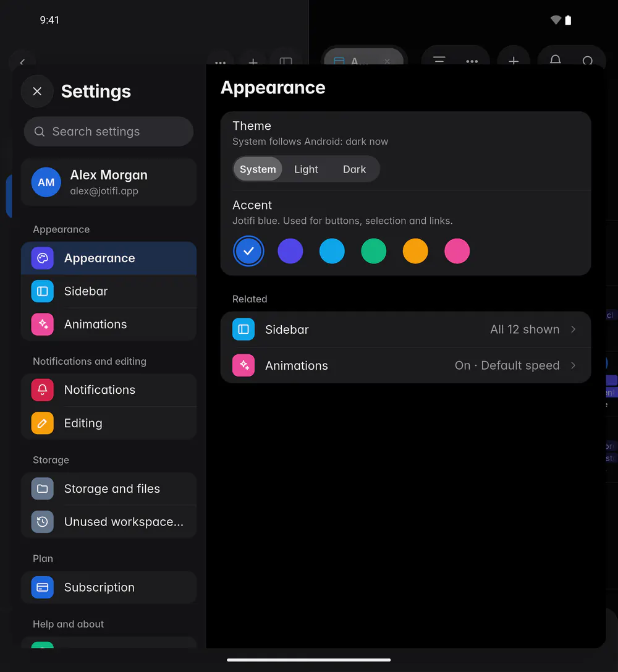Open the related Sidebar row
The image size is (618, 672).
405,329
